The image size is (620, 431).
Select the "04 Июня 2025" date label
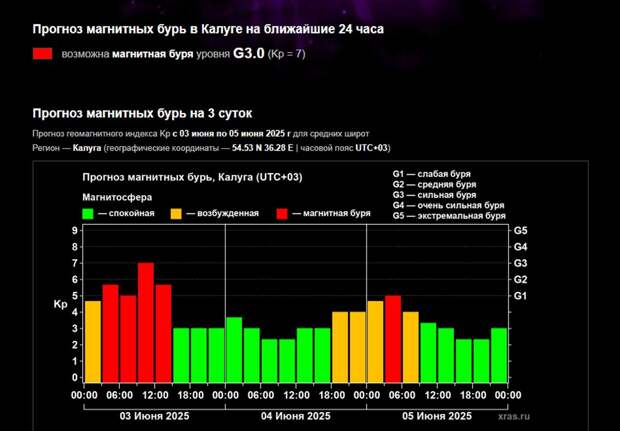click(296, 415)
